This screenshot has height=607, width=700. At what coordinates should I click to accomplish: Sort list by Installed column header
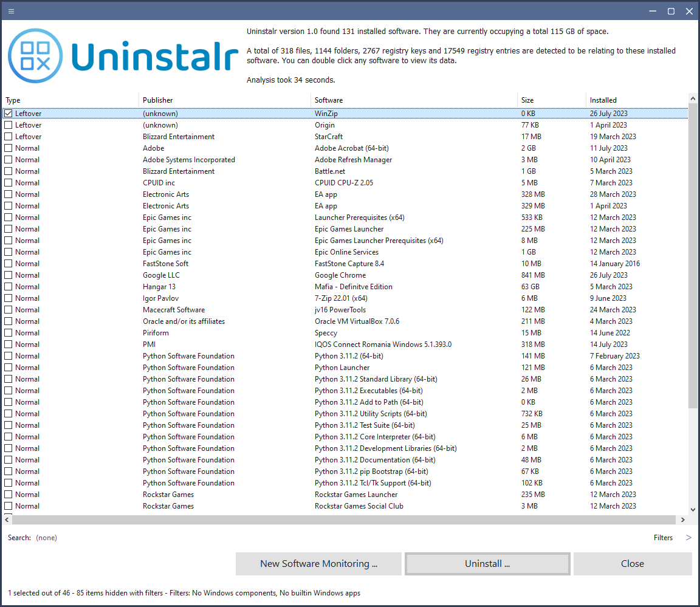point(637,100)
